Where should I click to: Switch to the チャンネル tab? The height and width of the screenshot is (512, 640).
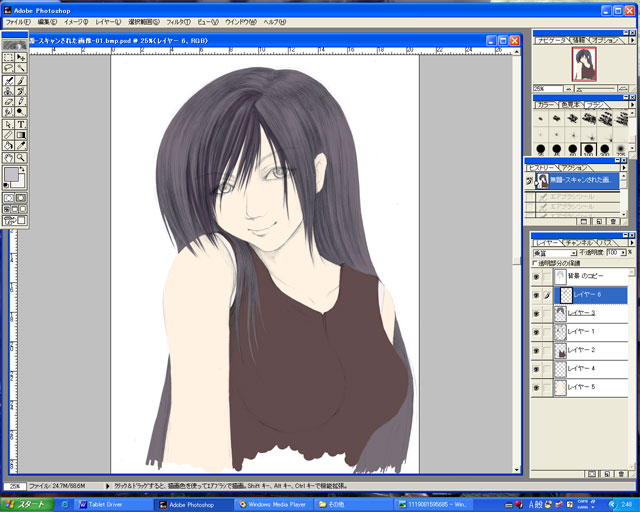point(579,243)
